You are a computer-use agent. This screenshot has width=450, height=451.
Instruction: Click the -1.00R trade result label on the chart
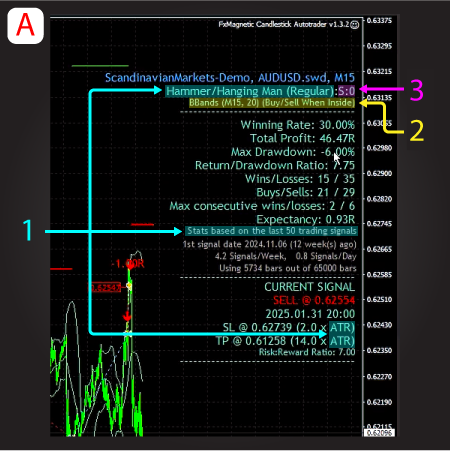click(x=128, y=264)
